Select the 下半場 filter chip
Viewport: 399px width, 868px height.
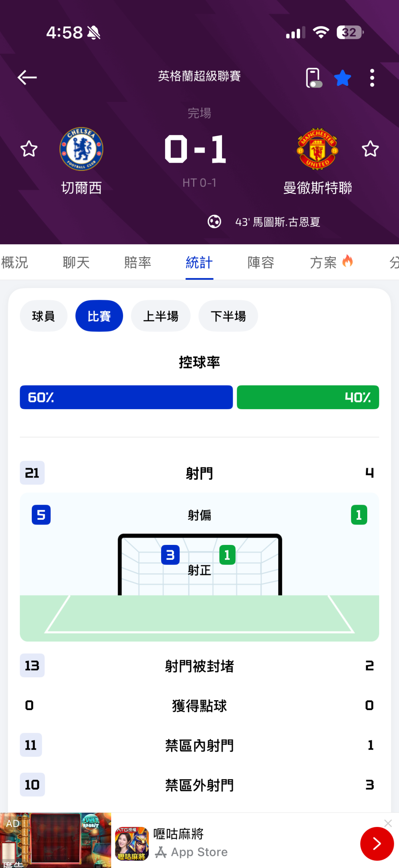(228, 316)
